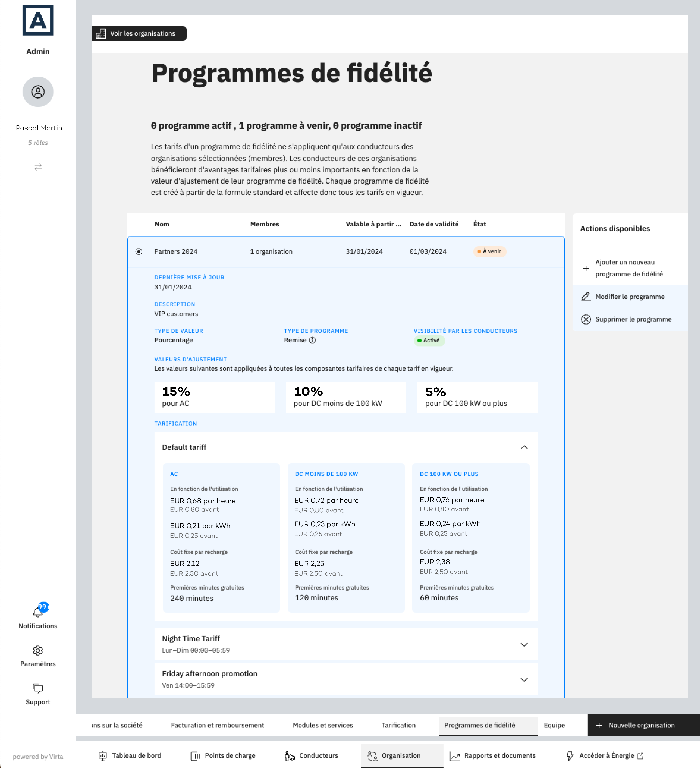Switch to the Tarification tab
The height and width of the screenshot is (768, 700).
tap(398, 725)
